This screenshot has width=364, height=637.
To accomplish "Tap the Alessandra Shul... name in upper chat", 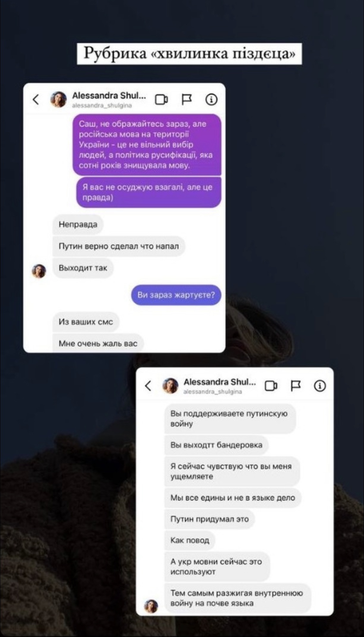I will [x=109, y=95].
